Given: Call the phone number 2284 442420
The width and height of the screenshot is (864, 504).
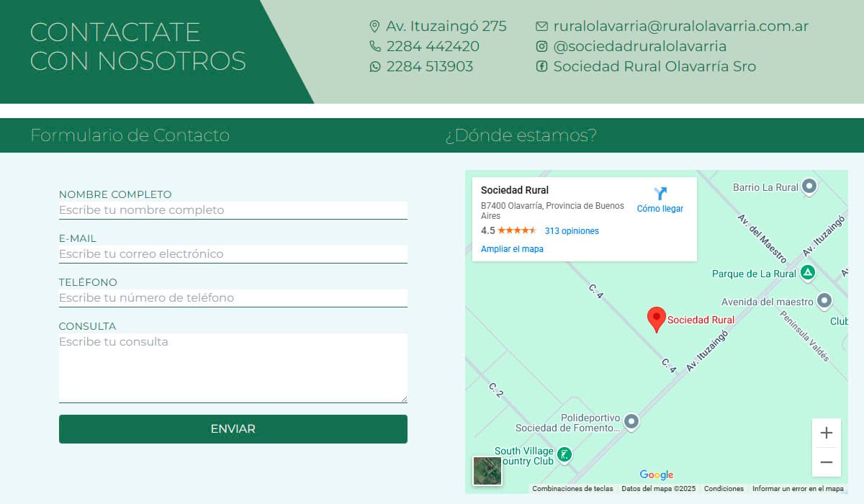Looking at the screenshot, I should [x=433, y=47].
